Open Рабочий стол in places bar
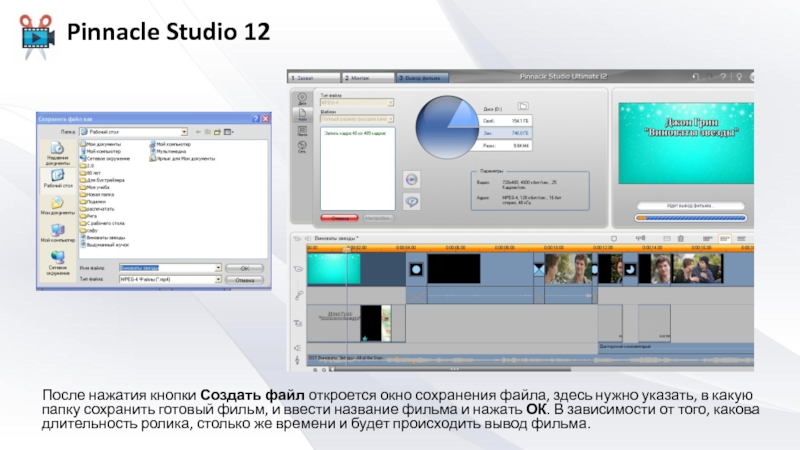The height and width of the screenshot is (450, 800). click(x=57, y=179)
